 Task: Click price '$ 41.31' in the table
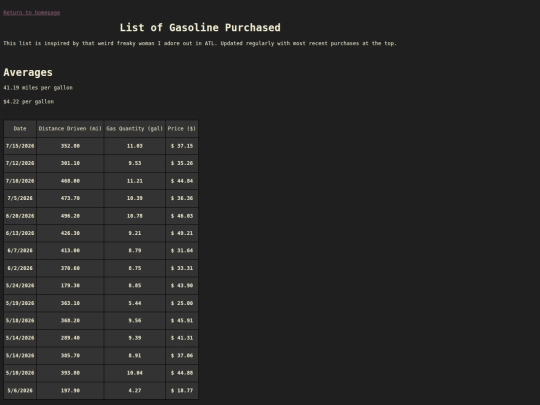[x=182, y=338]
